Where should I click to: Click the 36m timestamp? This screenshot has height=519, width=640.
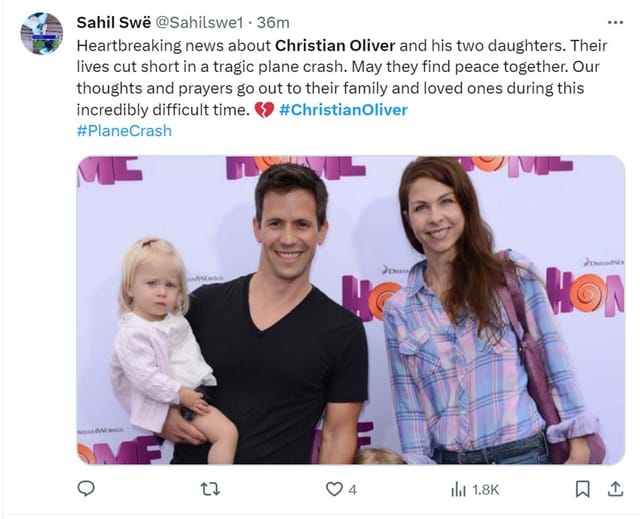pos(269,22)
